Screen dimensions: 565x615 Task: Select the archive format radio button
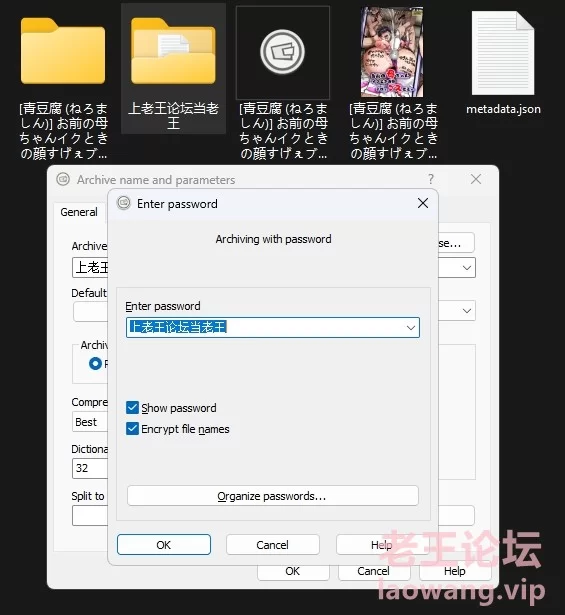point(95,364)
